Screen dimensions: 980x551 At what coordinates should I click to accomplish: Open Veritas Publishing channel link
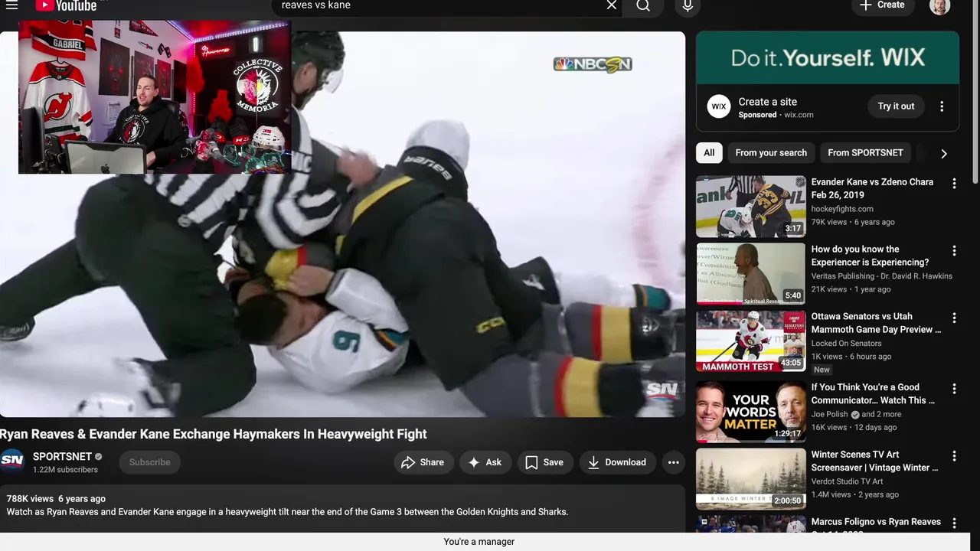[x=882, y=276]
